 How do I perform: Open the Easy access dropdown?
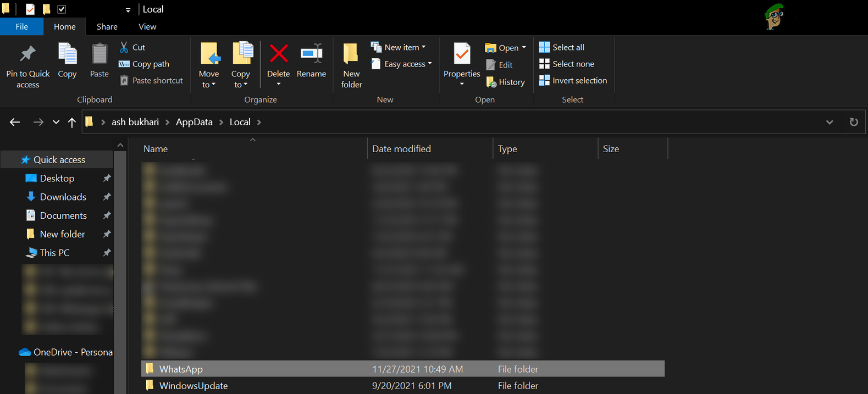(401, 64)
